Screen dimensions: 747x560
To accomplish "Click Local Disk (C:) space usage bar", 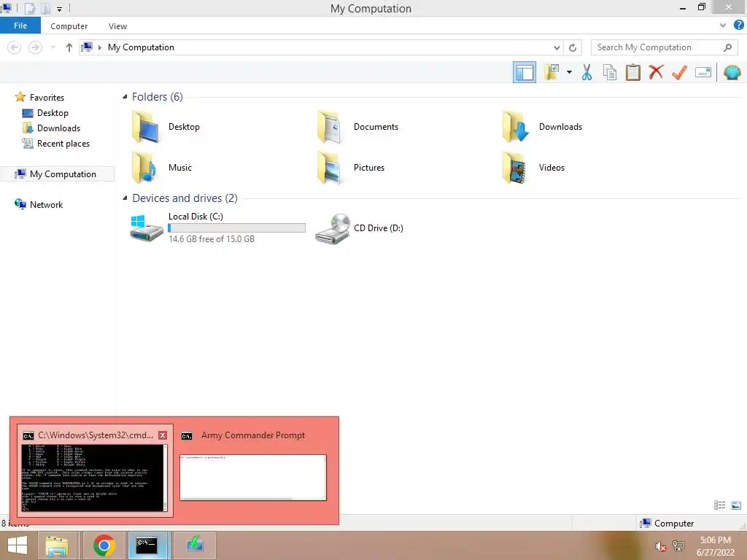I will click(237, 228).
